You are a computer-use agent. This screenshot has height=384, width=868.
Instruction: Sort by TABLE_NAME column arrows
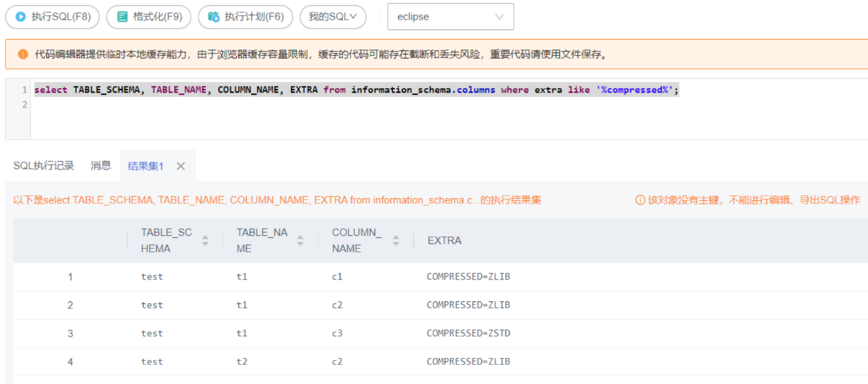(300, 241)
